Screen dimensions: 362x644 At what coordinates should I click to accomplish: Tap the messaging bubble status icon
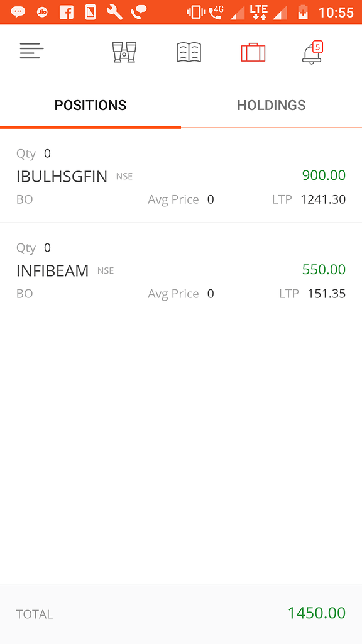point(18,13)
